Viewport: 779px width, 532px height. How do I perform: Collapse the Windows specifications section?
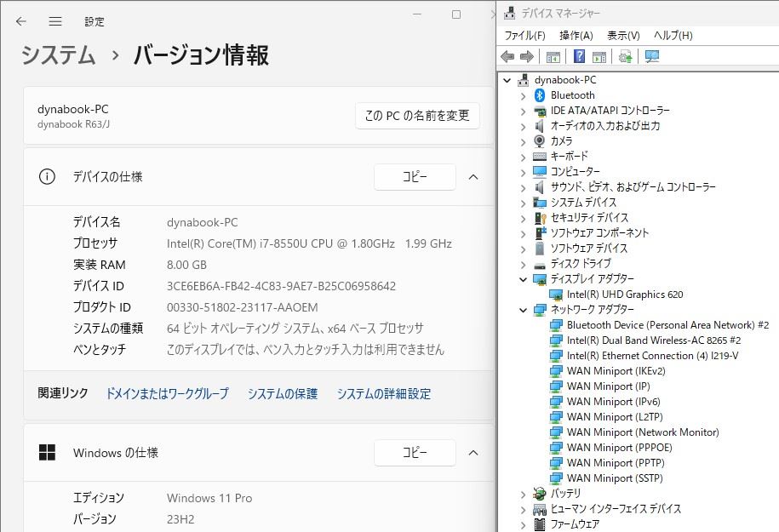click(x=473, y=453)
